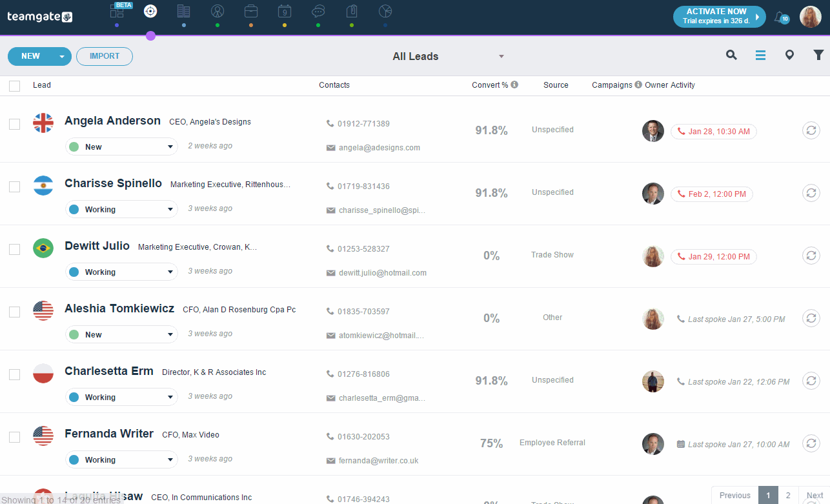Viewport: 830px width, 504px height.
Task: Sort by the Lead column header
Action: coord(42,85)
